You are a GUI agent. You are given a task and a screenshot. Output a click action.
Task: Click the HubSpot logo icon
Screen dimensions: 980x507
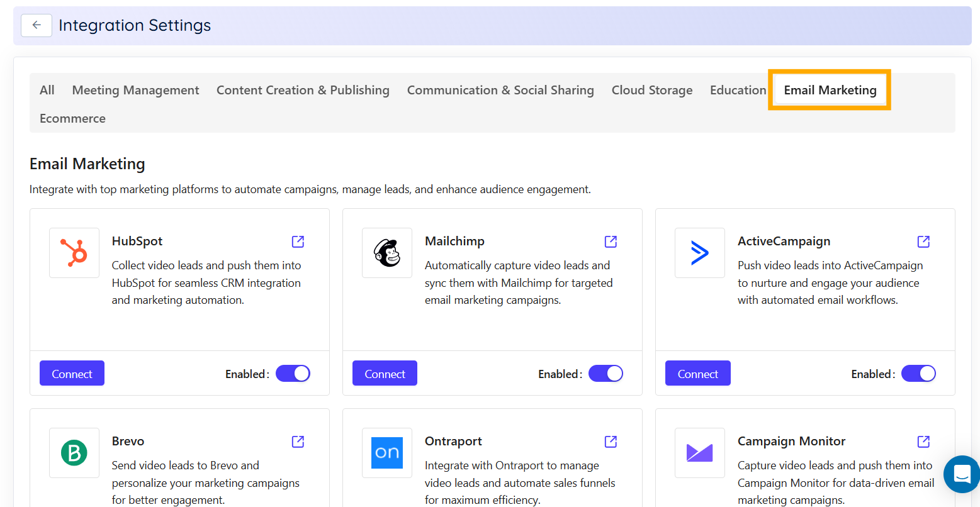[74, 253]
